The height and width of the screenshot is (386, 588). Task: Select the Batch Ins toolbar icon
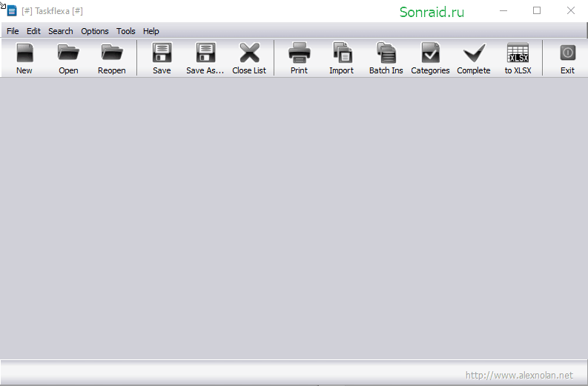pyautogui.click(x=386, y=53)
